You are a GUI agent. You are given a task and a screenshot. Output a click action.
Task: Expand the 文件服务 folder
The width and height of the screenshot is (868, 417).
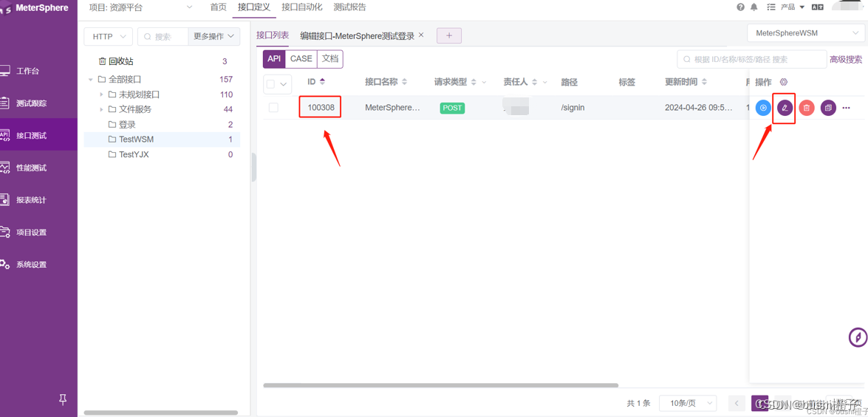click(100, 109)
